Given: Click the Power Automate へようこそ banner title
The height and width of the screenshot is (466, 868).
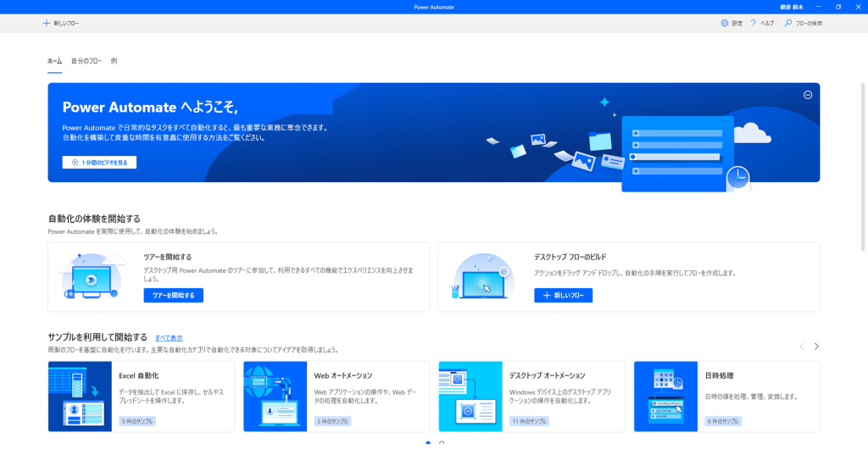Looking at the screenshot, I should point(150,107).
